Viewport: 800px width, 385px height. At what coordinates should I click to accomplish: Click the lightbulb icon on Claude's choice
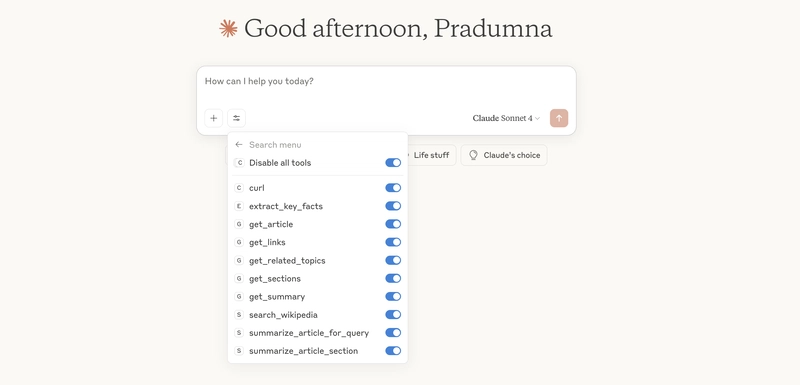pos(473,155)
